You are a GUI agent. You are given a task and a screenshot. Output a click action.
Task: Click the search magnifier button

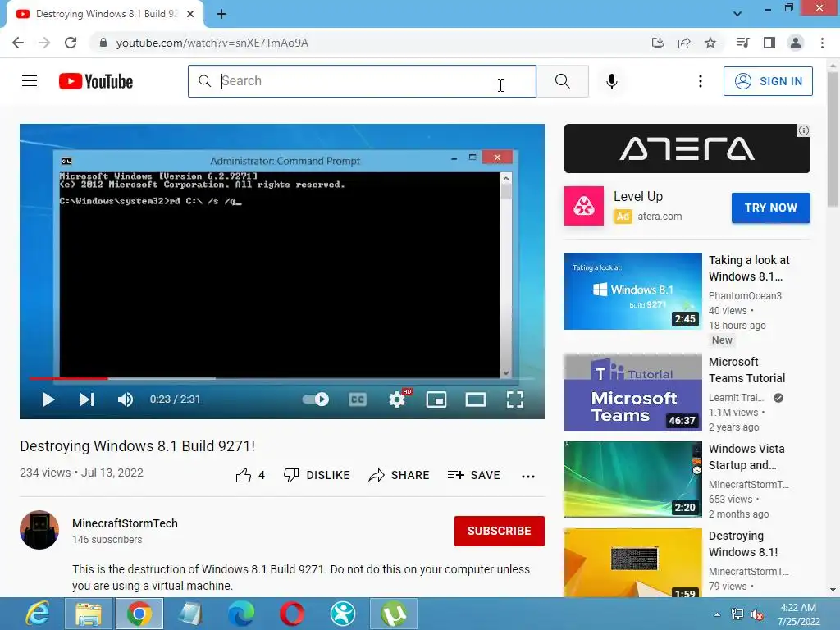[x=563, y=81]
